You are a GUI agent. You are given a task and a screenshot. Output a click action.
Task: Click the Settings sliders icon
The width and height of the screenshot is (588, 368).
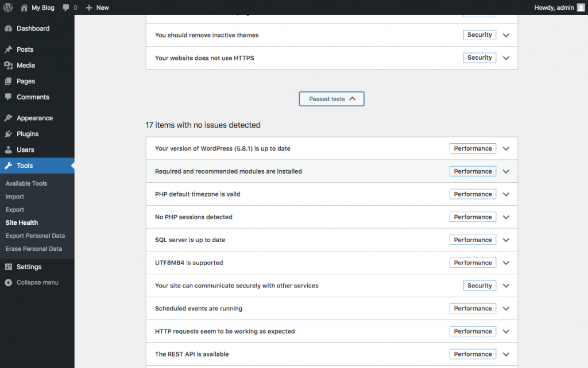tap(8, 267)
